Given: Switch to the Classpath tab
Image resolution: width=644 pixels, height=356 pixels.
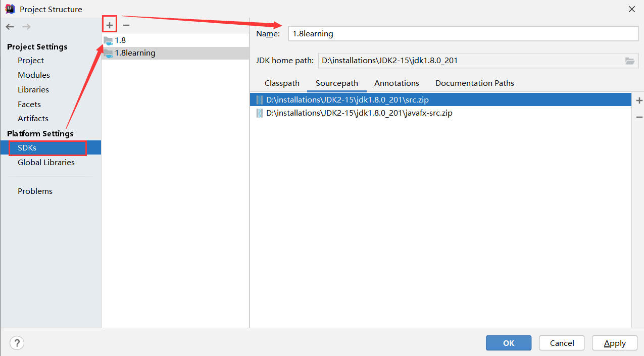Looking at the screenshot, I should (x=282, y=83).
